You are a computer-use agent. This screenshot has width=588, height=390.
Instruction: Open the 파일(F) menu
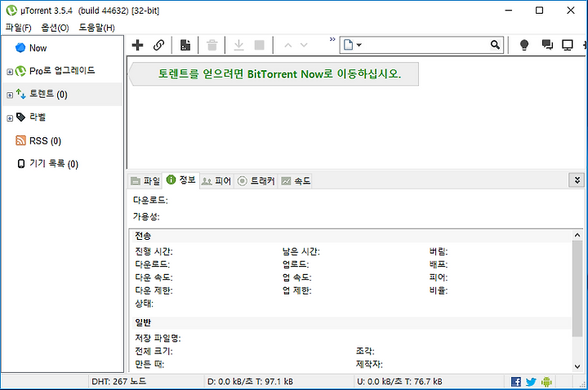tap(18, 28)
